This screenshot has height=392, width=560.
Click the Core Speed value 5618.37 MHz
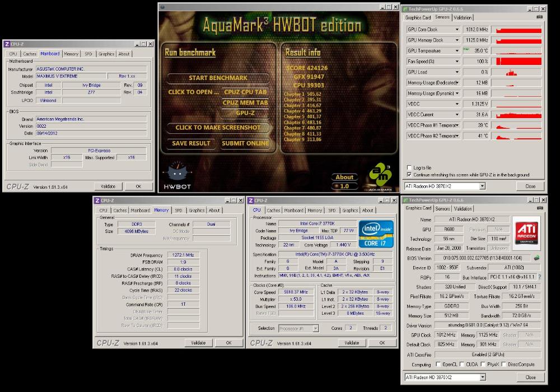coord(296,292)
